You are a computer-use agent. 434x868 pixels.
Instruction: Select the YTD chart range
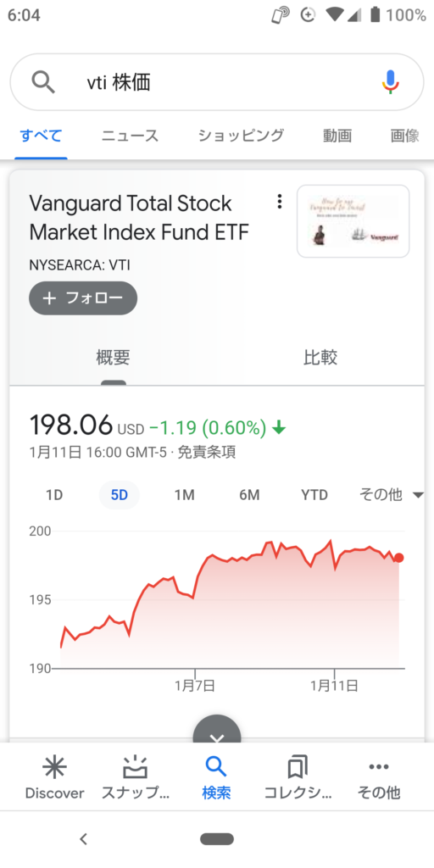coord(314,495)
